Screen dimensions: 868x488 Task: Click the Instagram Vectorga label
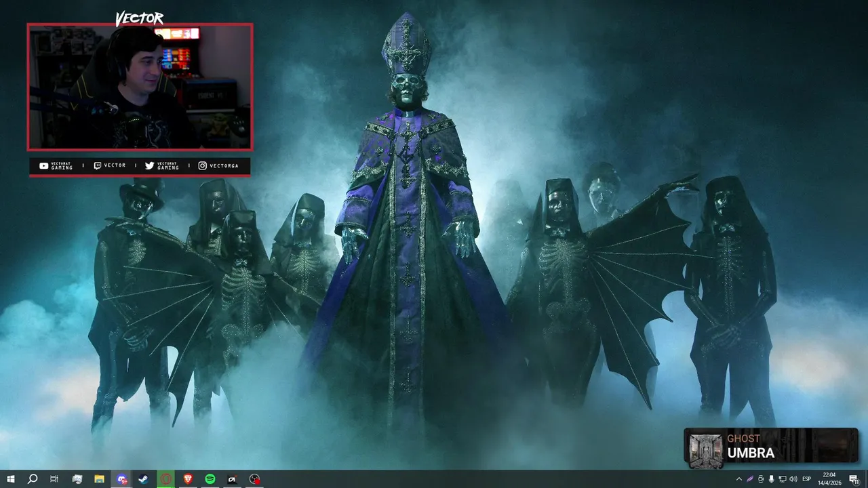click(218, 166)
